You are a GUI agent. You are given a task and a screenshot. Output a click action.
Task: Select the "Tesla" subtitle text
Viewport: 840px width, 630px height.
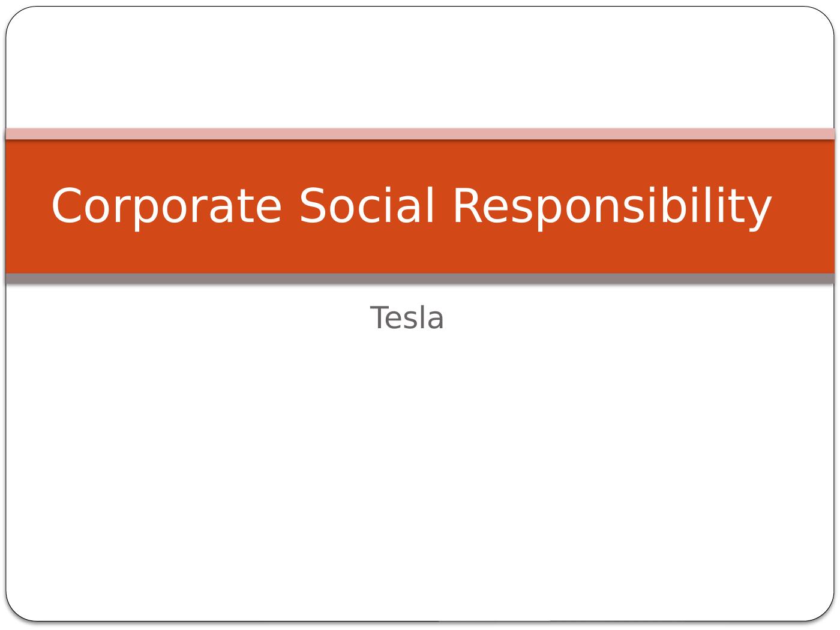407,318
